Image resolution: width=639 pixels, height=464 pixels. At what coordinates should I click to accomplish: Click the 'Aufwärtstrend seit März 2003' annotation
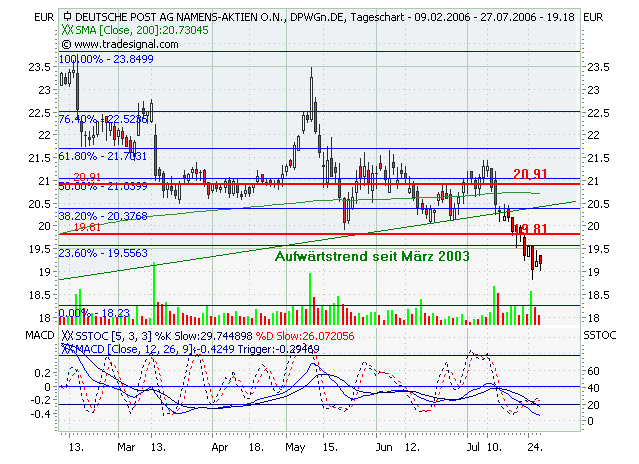coord(372,257)
